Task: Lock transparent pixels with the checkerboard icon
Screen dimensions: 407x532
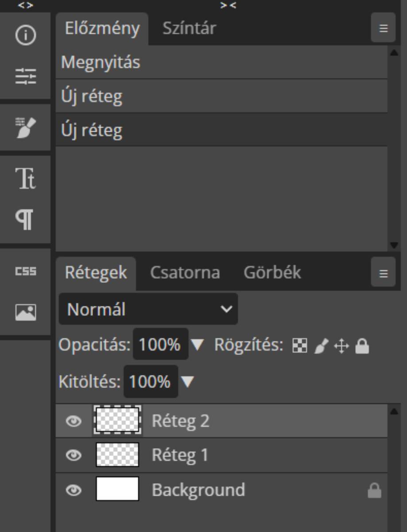Action: tap(300, 346)
